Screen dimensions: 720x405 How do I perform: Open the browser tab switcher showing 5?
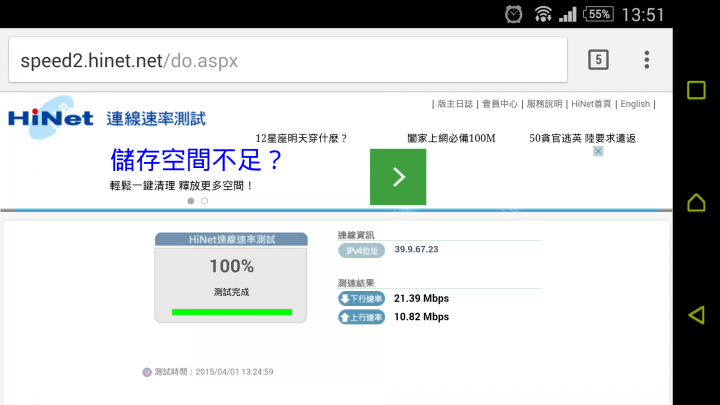pyautogui.click(x=598, y=60)
